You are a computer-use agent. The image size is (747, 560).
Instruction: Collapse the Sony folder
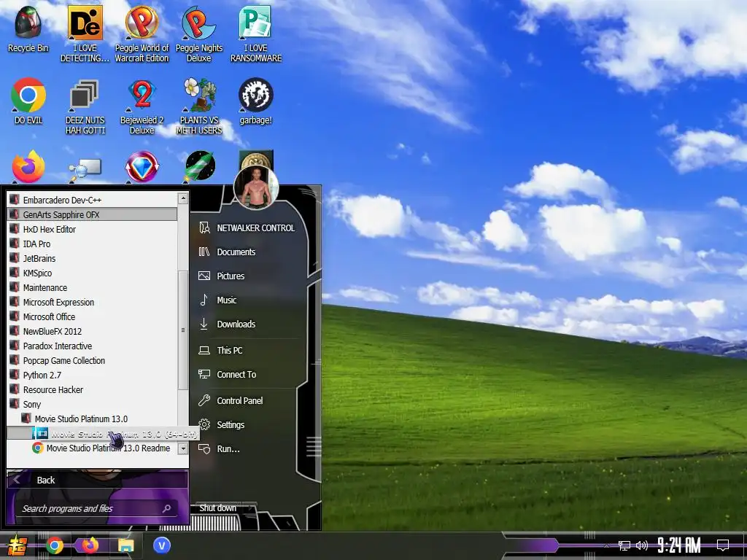[93, 405]
